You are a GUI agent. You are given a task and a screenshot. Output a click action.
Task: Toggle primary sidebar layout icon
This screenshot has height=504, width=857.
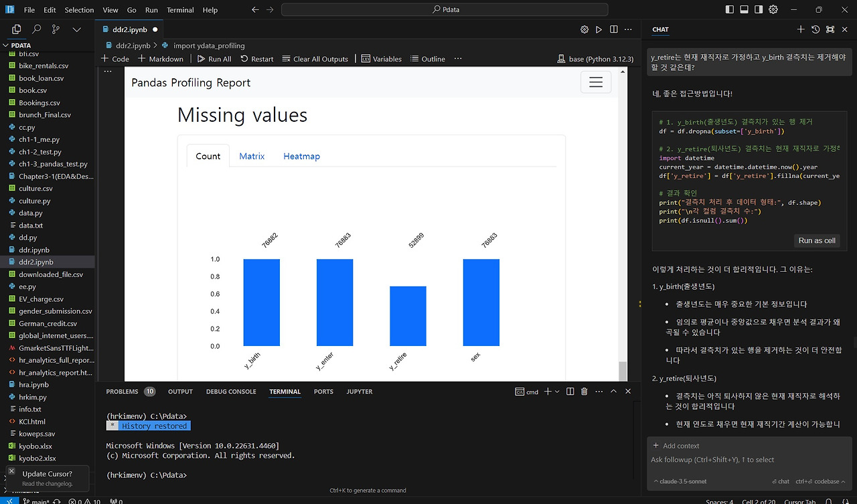[x=730, y=10]
